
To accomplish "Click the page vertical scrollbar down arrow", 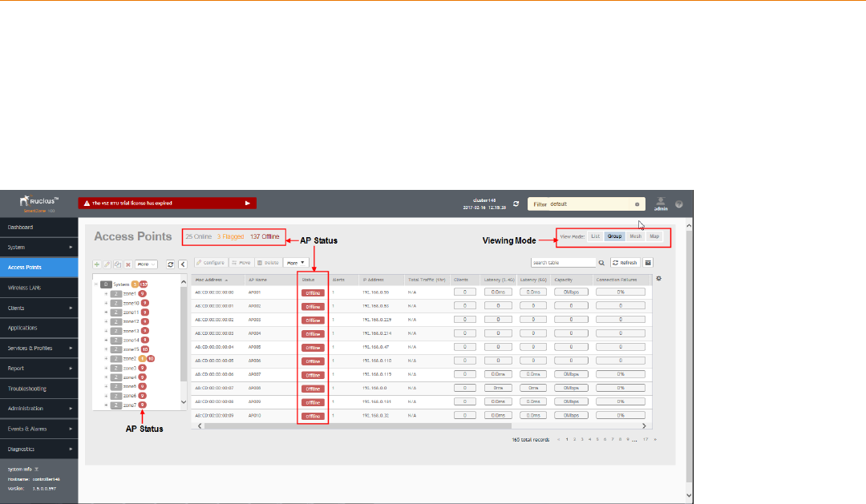I will (x=689, y=495).
